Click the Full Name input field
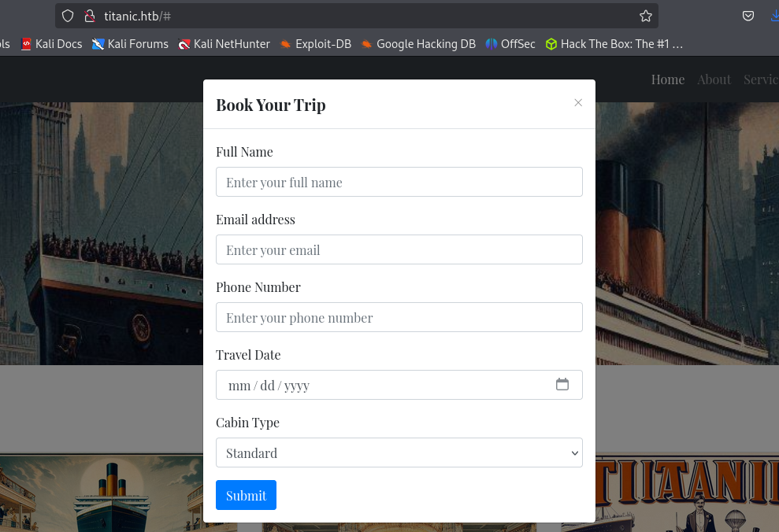779x532 pixels. tap(399, 182)
